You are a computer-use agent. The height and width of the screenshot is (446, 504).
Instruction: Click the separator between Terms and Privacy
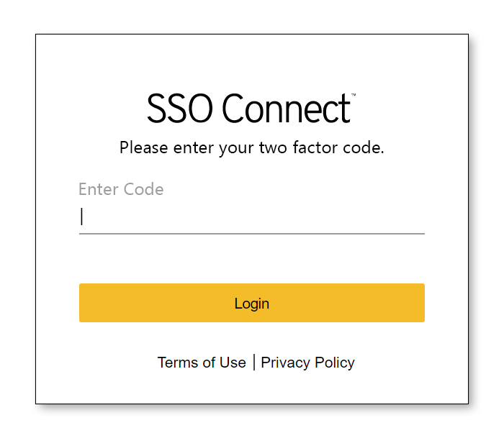254,362
